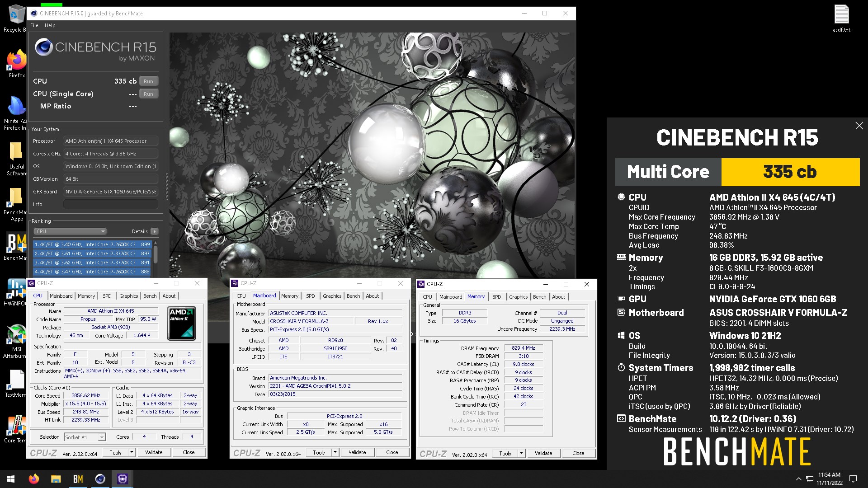Click DRAM Frequency value 829.4 MHz
868x488 pixels.
[523, 348]
